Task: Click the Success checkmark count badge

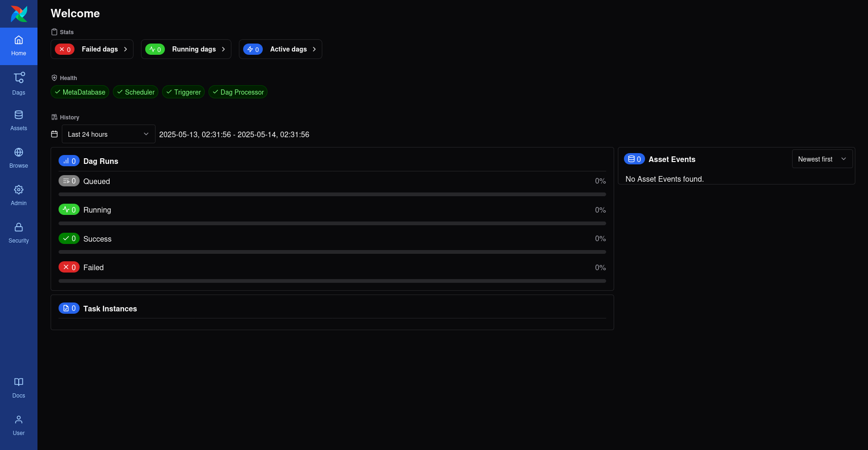Action: pos(69,238)
